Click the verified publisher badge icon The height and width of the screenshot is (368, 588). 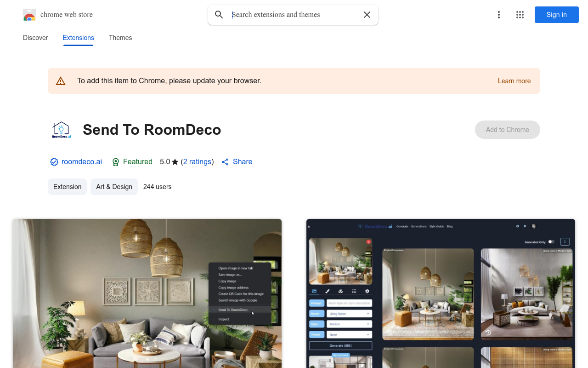[54, 162]
